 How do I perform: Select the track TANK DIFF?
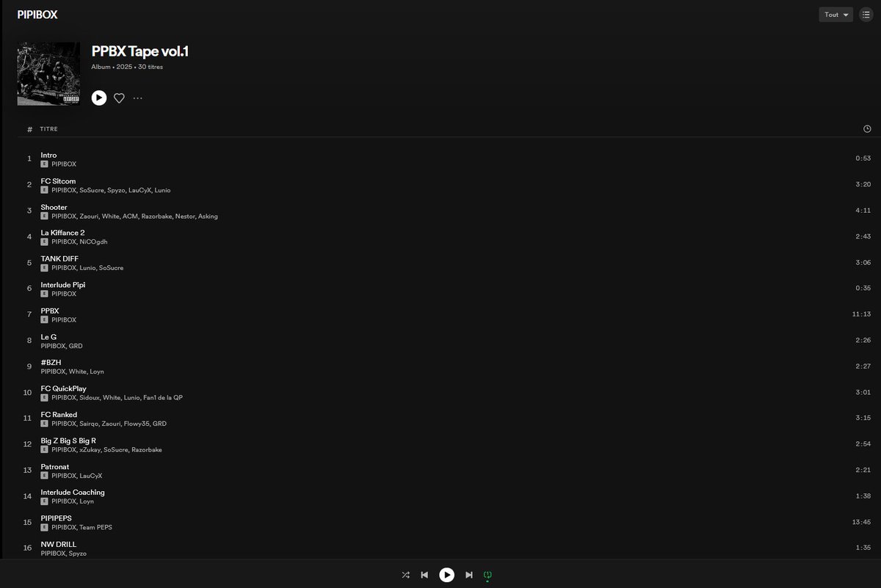tap(59, 259)
